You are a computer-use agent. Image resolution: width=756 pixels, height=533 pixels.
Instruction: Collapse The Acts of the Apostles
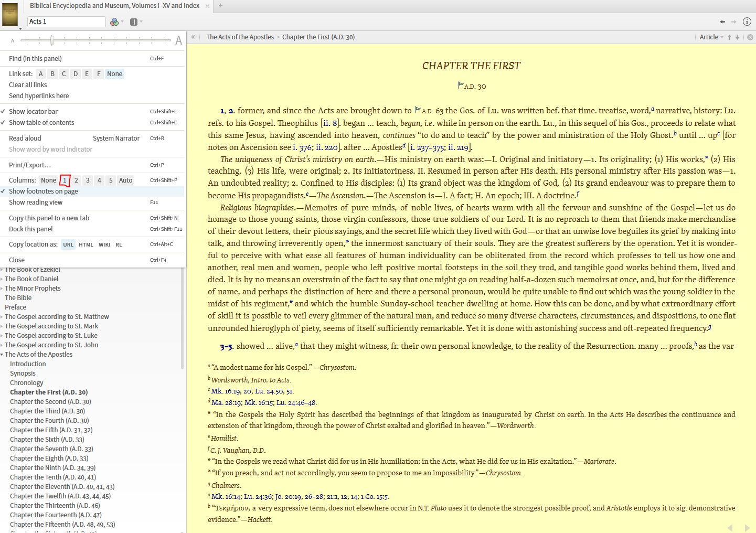(2, 355)
